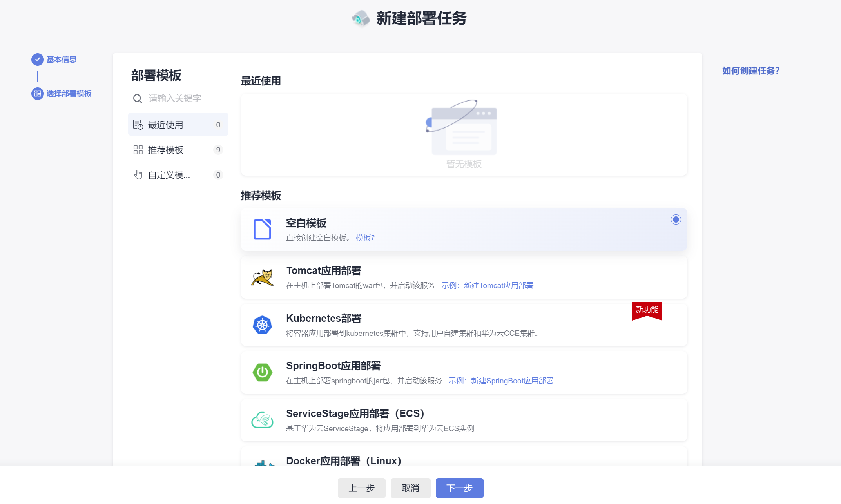Click the Kubernetes wheel icon
Image resolution: width=841 pixels, height=504 pixels.
click(x=262, y=325)
